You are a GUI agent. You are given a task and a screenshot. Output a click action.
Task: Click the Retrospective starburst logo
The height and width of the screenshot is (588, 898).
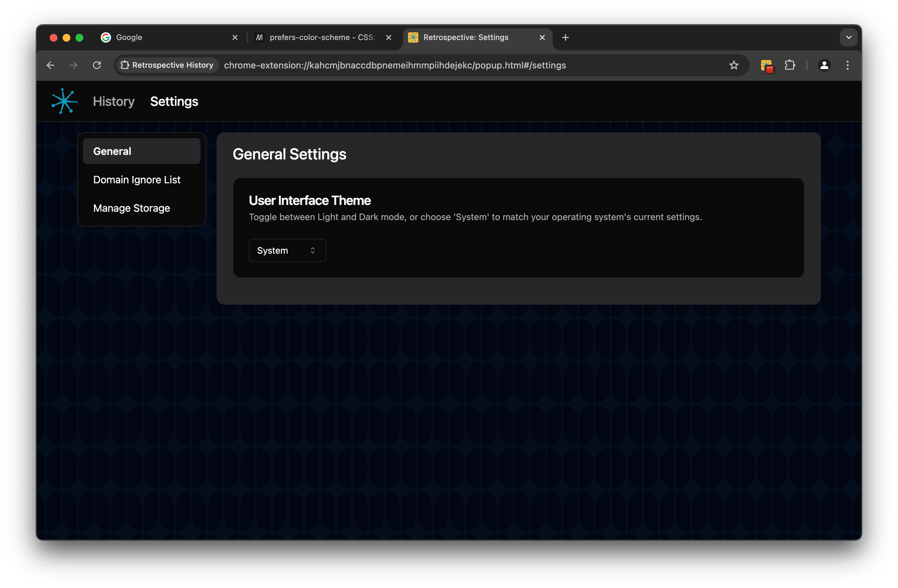click(x=64, y=101)
